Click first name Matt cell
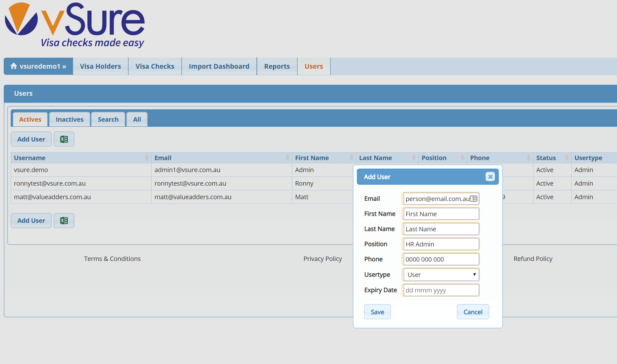 323,197
